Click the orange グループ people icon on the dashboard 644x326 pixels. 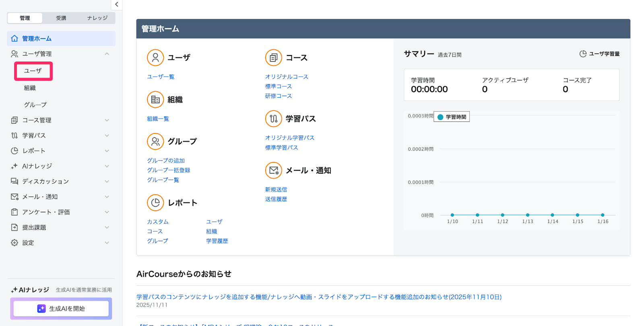click(x=155, y=141)
